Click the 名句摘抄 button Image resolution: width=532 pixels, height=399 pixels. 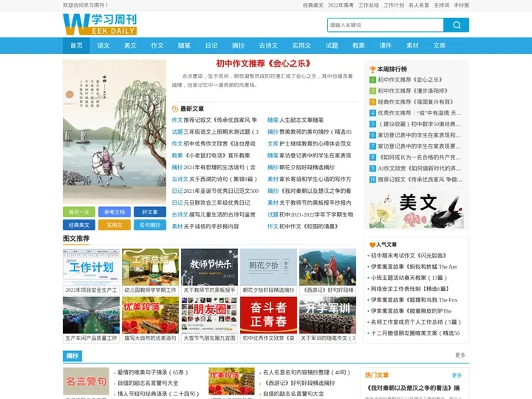(149, 225)
